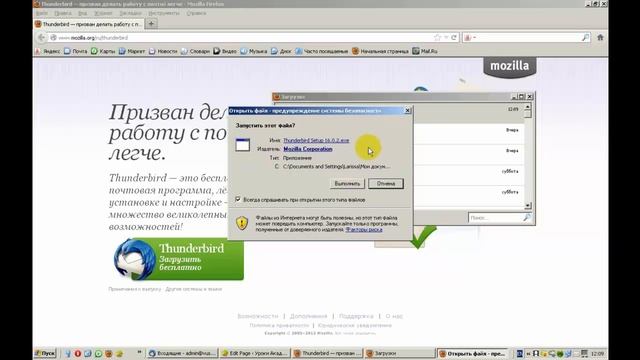
Task: Maximize the Загрузки downloads window
Action: [x=522, y=97]
